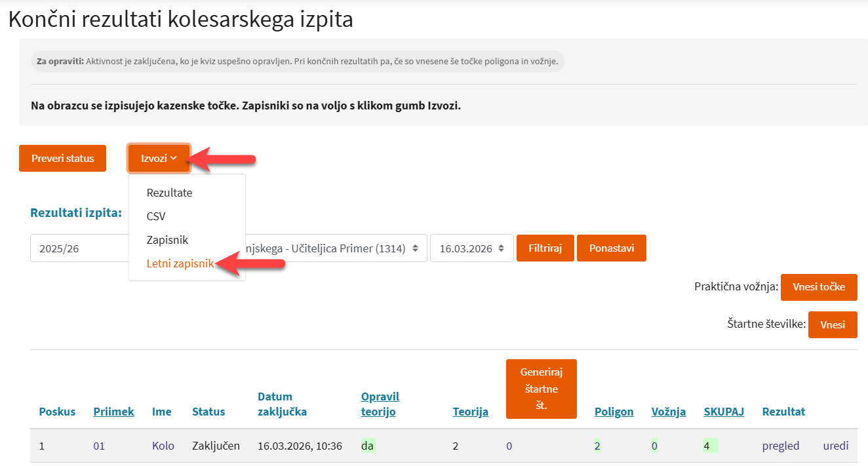
Task: Click the Ponastavi reset button
Action: click(611, 248)
